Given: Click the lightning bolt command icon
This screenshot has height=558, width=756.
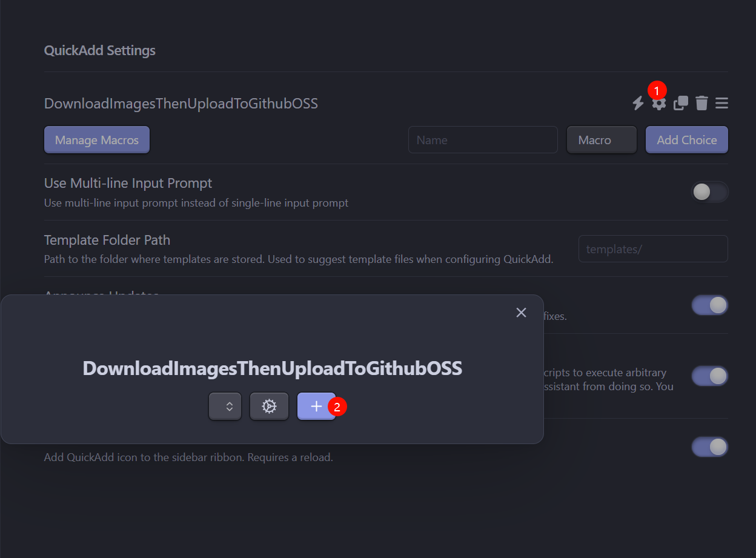Looking at the screenshot, I should tap(638, 104).
